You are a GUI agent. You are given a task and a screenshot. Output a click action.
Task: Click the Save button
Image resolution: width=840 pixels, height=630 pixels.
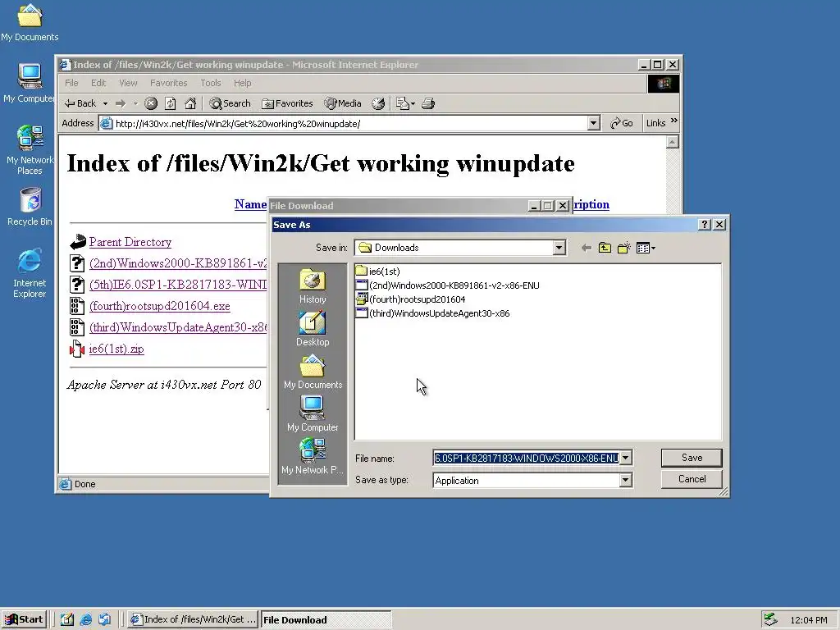692,458
